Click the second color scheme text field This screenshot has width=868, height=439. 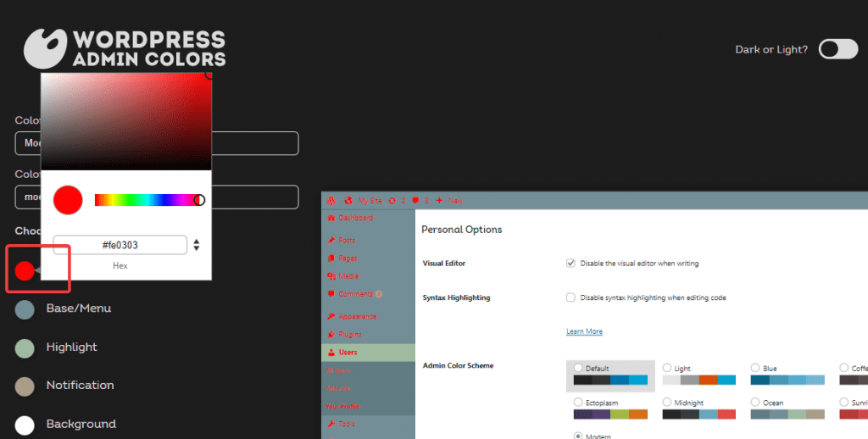click(x=157, y=197)
